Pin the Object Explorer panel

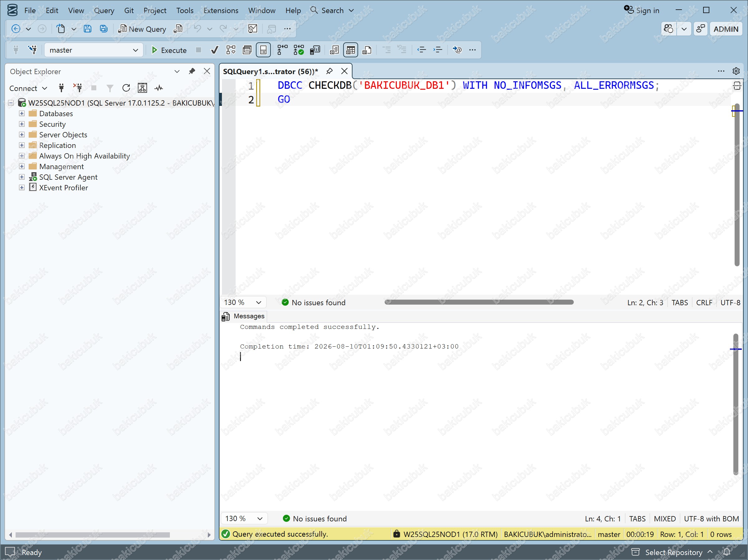click(x=192, y=71)
